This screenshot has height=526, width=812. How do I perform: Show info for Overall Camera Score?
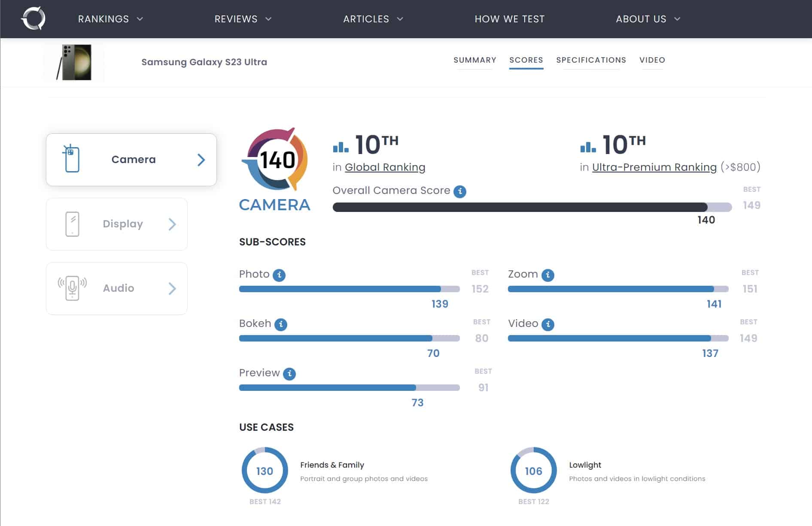460,191
